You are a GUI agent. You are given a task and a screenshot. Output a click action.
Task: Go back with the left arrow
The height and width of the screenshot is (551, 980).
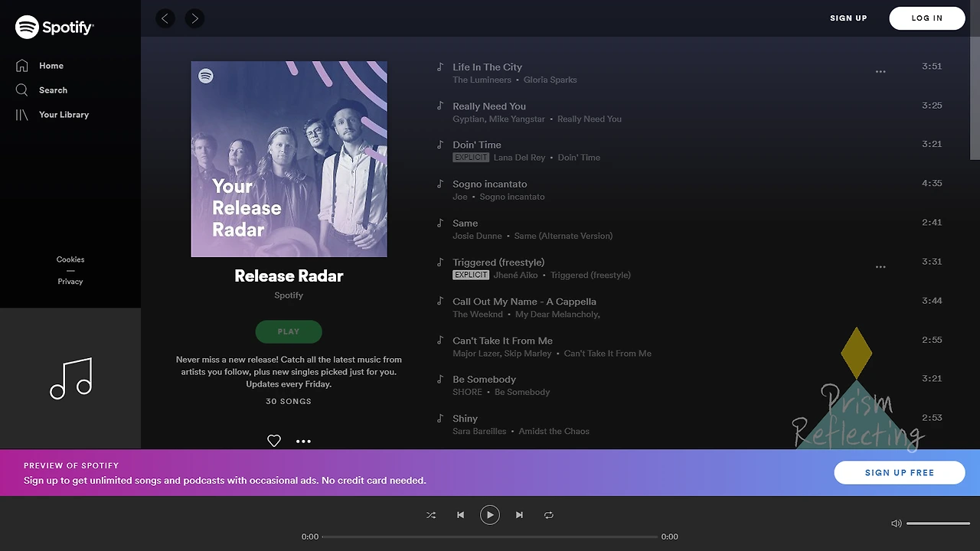point(165,18)
